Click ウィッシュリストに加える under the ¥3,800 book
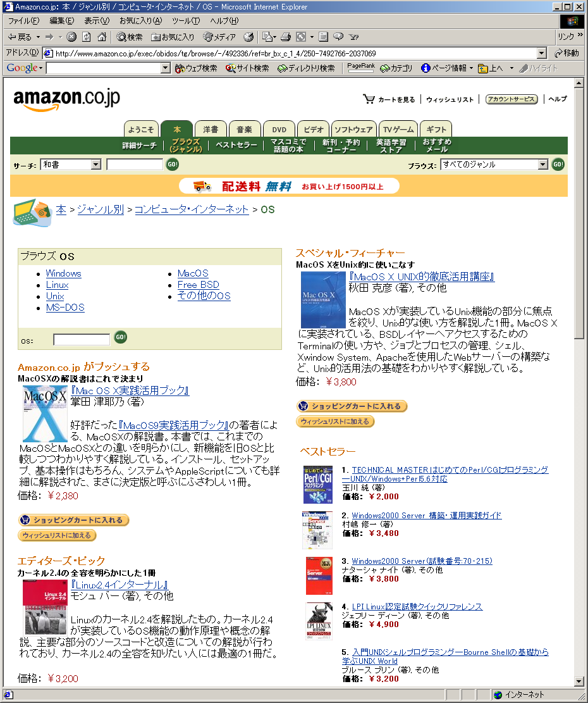This screenshot has height=703, width=588. pyautogui.click(x=336, y=421)
